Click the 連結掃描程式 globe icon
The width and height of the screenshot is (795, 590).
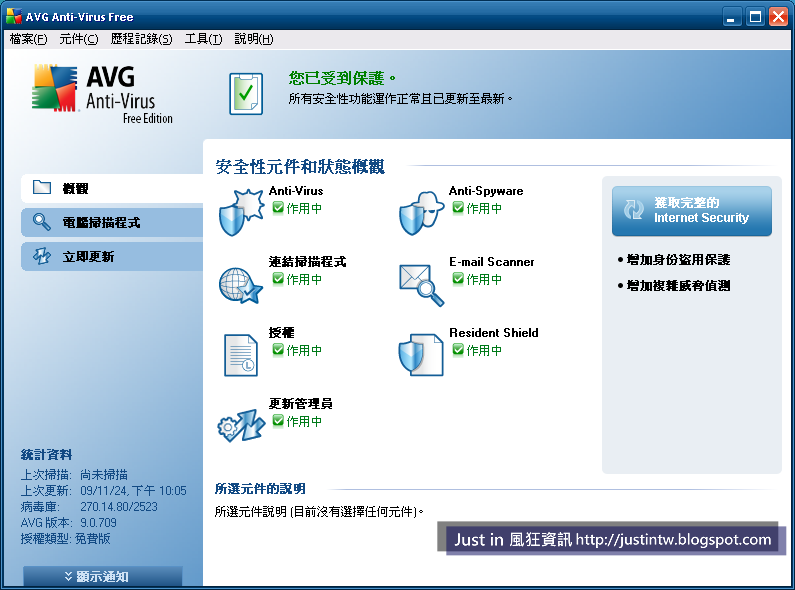(x=241, y=285)
